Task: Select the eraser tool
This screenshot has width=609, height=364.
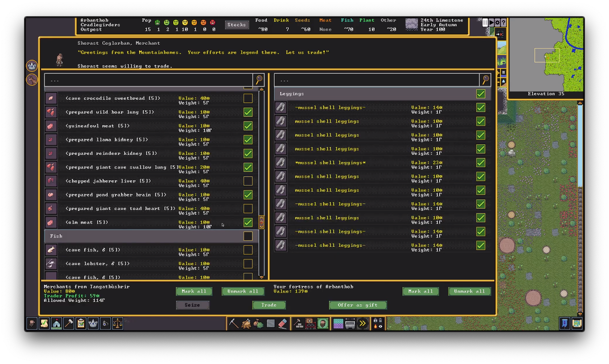Action: coord(283,323)
